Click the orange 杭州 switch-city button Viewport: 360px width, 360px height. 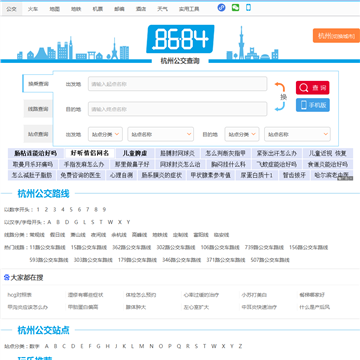tap(336, 36)
